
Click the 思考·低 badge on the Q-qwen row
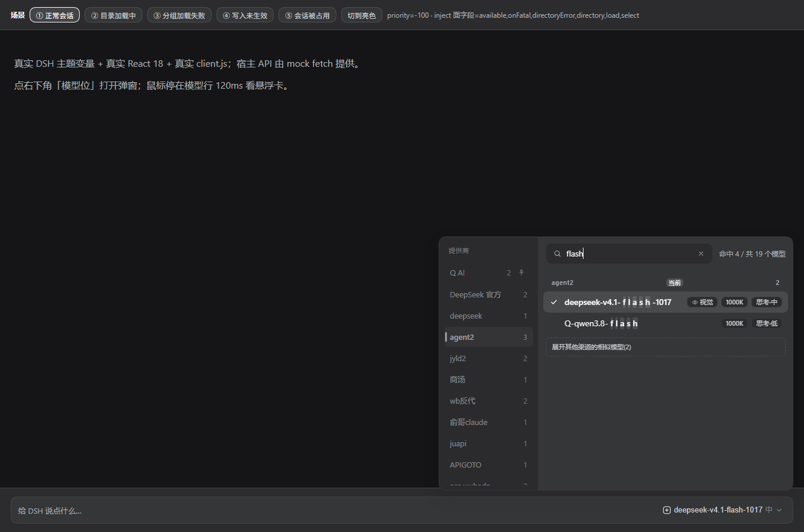coord(767,323)
